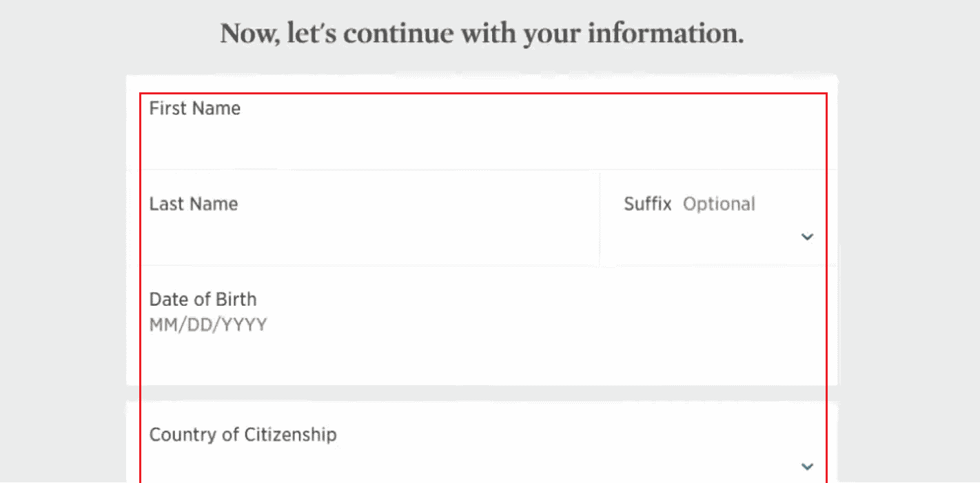Viewport: 980px width, 483px height.
Task: Click the Country of Citizenship chevron arrow
Action: pyautogui.click(x=807, y=467)
